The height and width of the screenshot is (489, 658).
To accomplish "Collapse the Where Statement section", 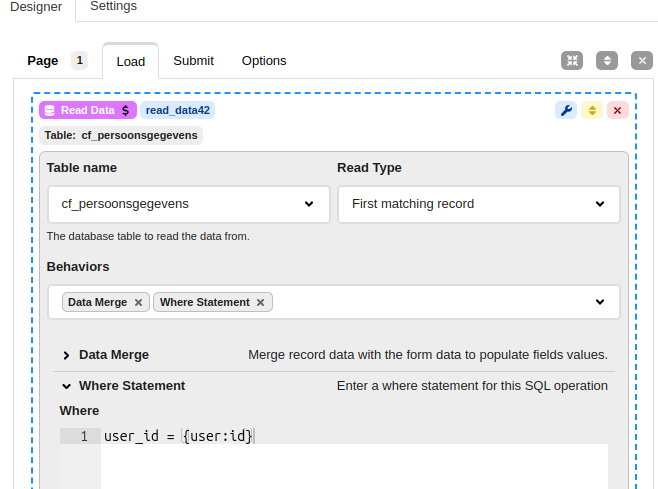I will pos(66,386).
